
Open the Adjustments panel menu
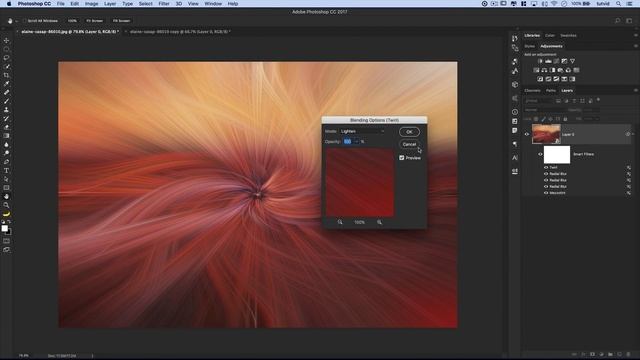coord(636,46)
